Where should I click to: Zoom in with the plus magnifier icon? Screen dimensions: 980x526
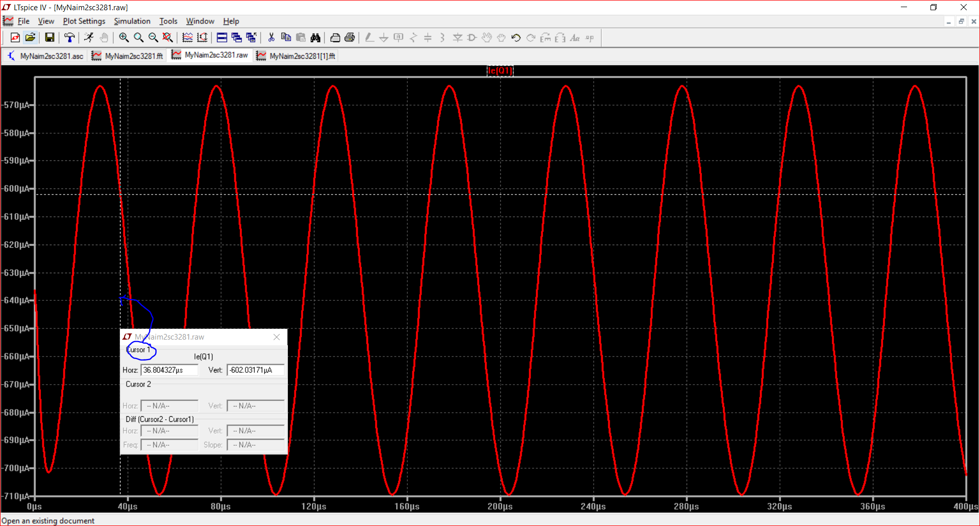(124, 37)
